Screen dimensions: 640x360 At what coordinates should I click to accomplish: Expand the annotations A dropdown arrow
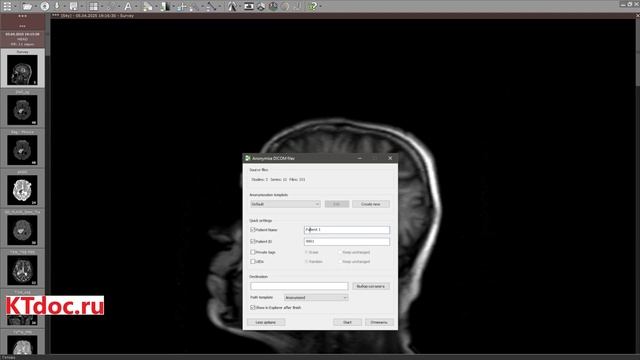pos(136,6)
